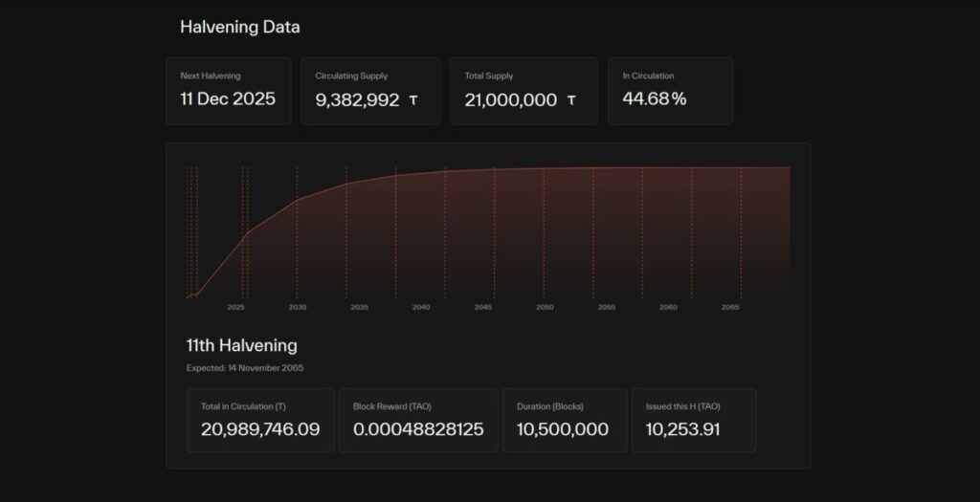Open the Next Halvening date card
This screenshot has width=980, height=502.
click(x=228, y=91)
